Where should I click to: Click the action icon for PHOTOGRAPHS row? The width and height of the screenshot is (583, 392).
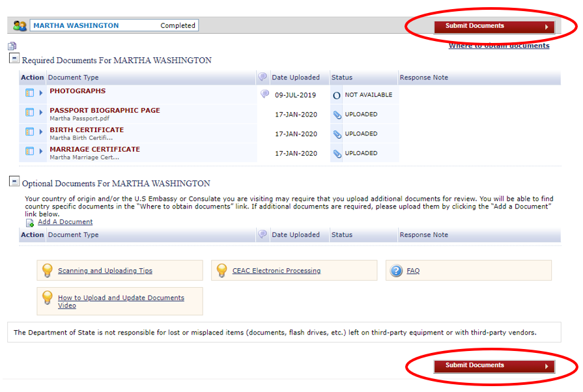click(29, 93)
